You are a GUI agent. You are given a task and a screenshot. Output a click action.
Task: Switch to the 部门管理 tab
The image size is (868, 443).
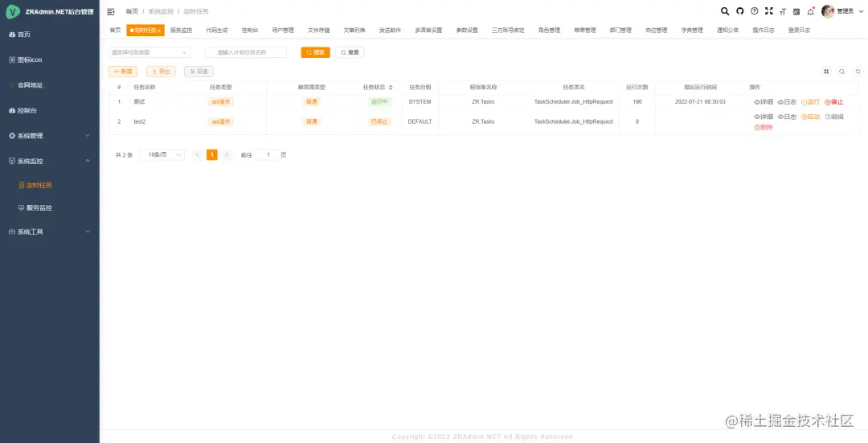point(620,31)
